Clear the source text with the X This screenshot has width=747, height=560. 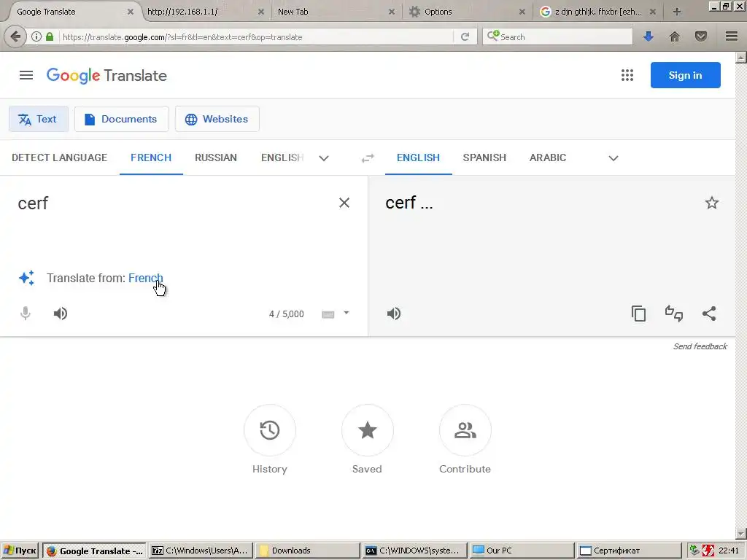344,203
